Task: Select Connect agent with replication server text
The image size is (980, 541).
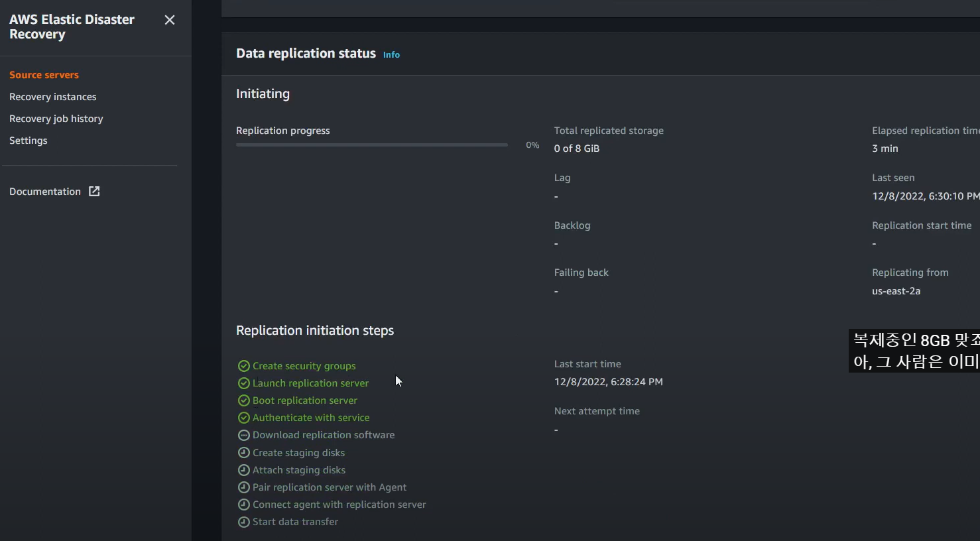Action: pos(339,505)
